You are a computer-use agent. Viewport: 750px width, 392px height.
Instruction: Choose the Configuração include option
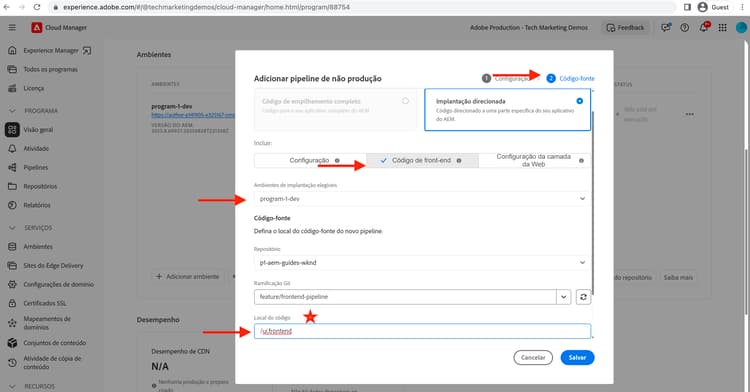[x=310, y=161]
